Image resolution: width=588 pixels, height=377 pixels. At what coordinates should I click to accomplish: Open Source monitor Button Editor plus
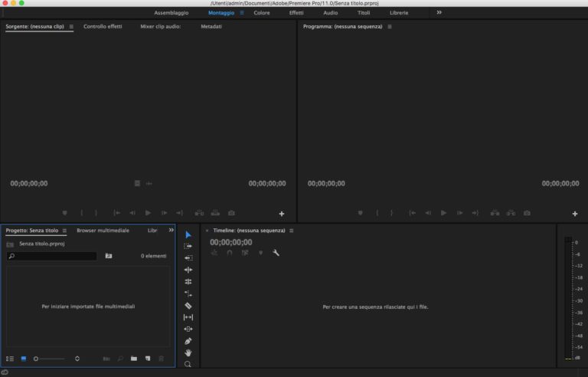point(282,214)
